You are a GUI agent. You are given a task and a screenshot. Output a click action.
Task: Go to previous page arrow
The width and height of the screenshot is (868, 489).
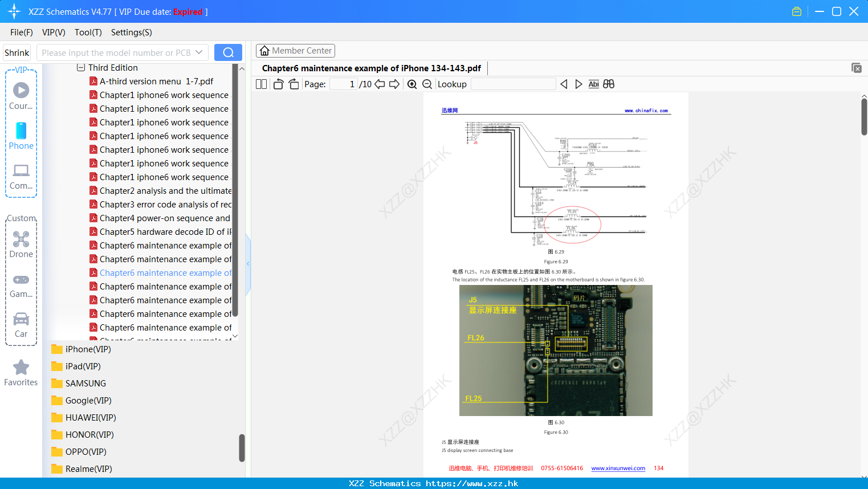click(380, 84)
